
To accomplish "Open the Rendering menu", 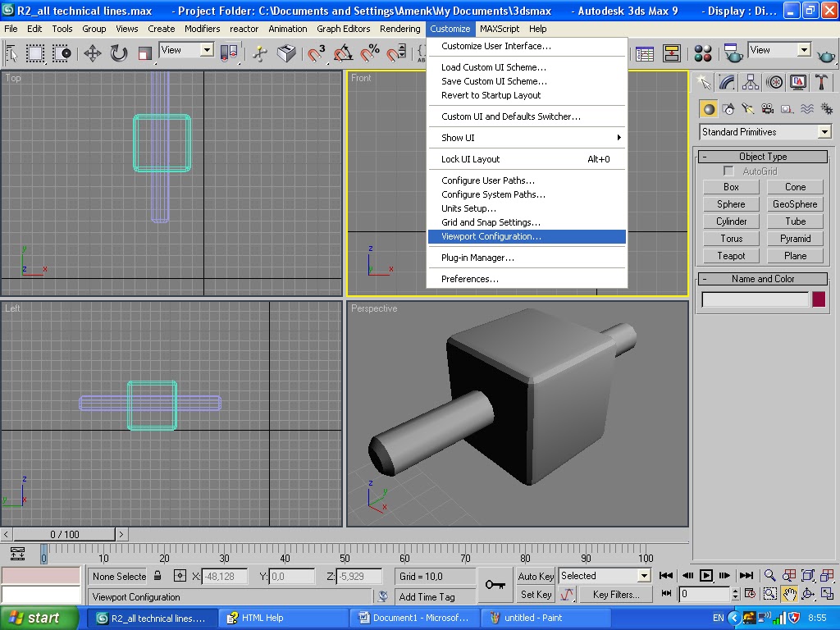I will point(399,29).
